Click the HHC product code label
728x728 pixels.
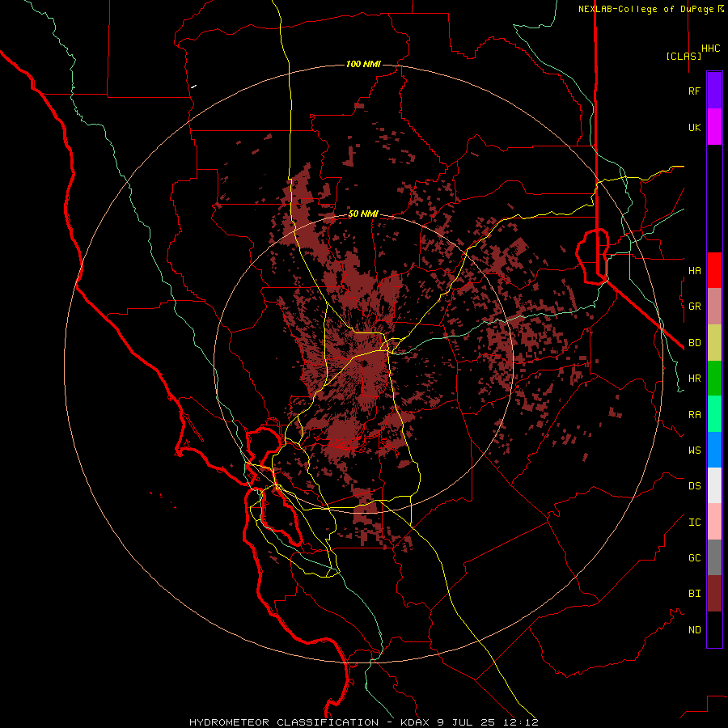[711, 49]
